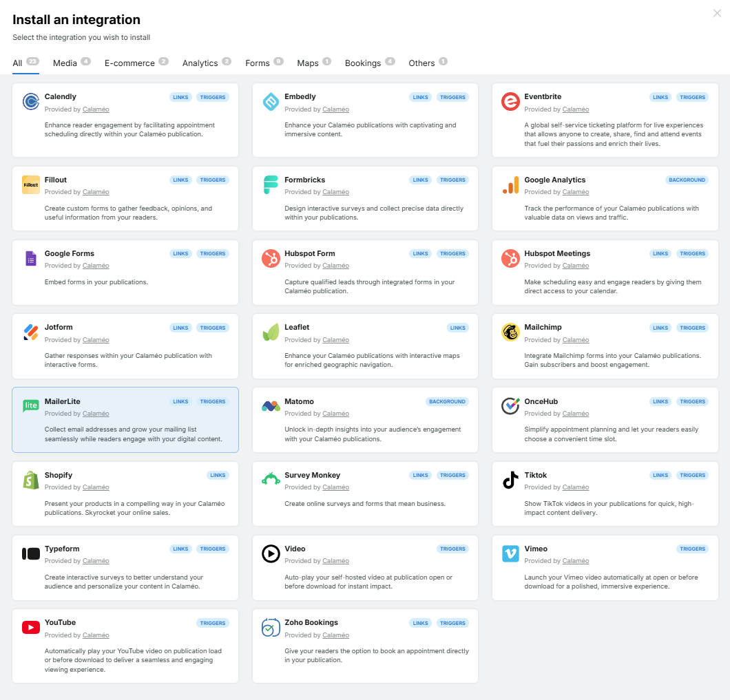
Task: Select the Survey Monkey card title
Action: [x=313, y=475]
